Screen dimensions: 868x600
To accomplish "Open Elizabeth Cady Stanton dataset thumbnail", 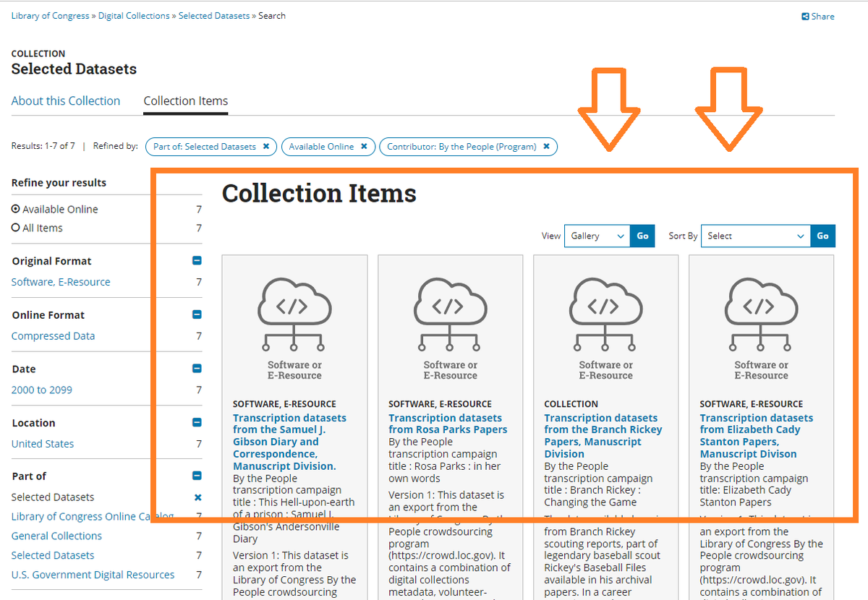I will point(761,327).
